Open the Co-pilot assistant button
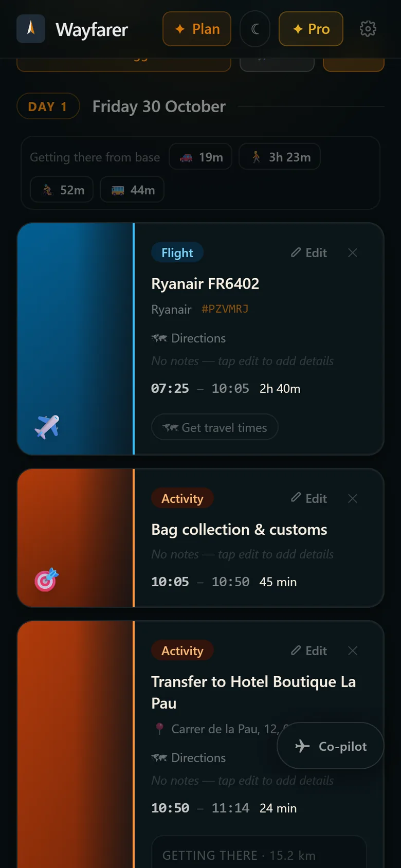This screenshot has height=868, width=401. point(331,746)
